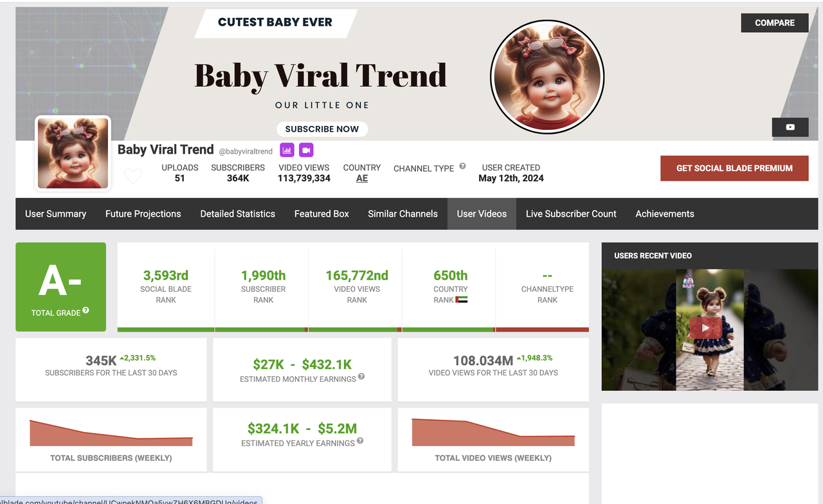Screen dimensions: 823x504
Task: Click the subscribers count 364K
Action: 238,179
